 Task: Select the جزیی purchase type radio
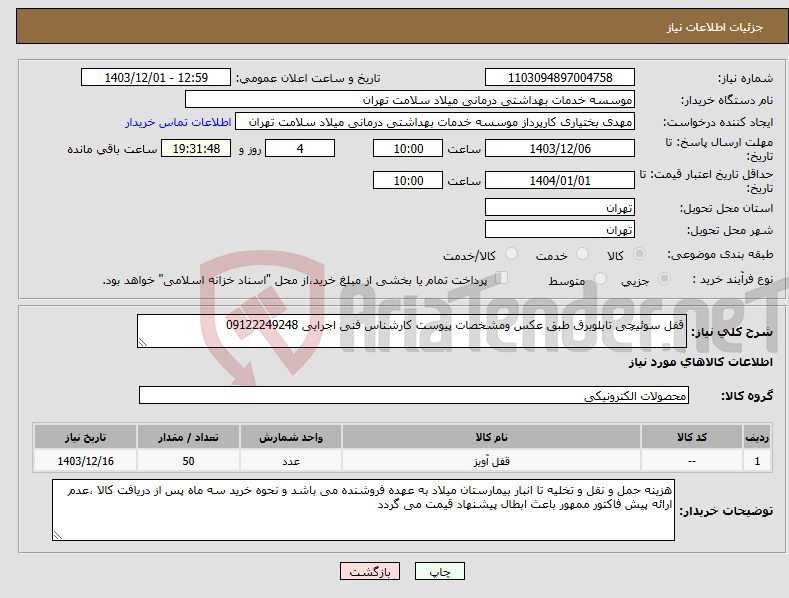(664, 278)
